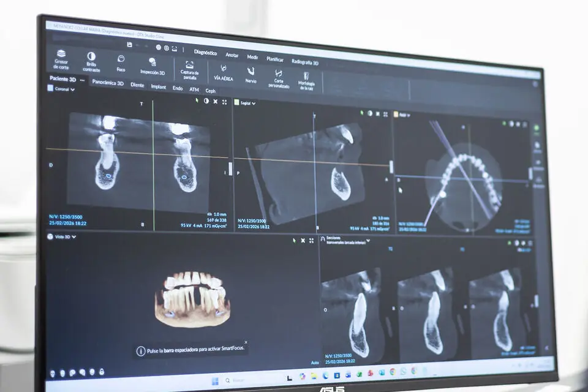Screen dimensions: 588x392
Task: Toggle the contrast icon in Sagittal view
Action: pos(370,113)
